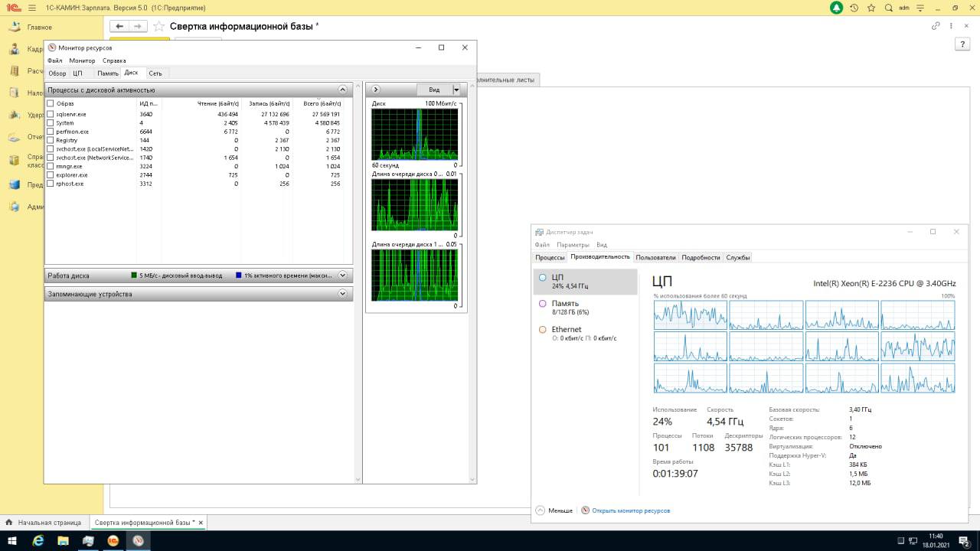Open Файл menu in Монитор ресурсов
980x551 pixels.
click(x=54, y=60)
